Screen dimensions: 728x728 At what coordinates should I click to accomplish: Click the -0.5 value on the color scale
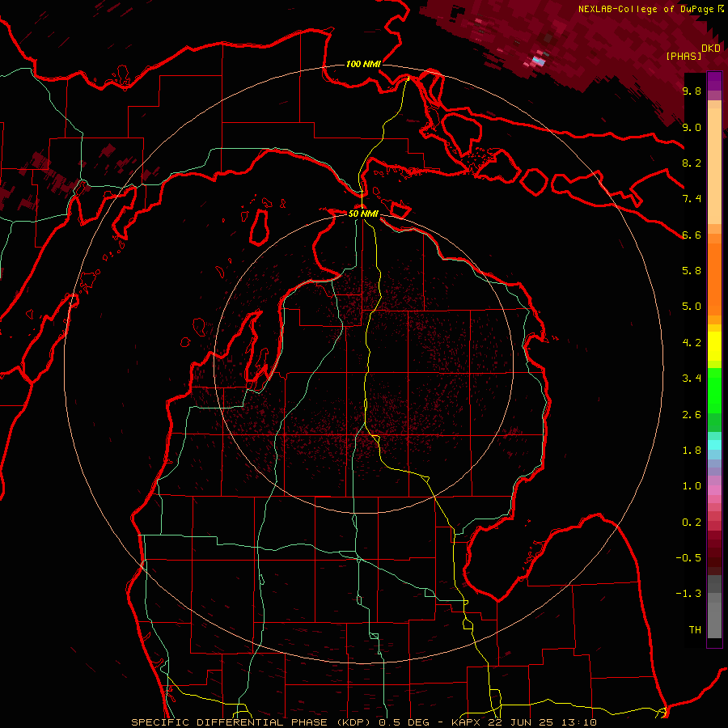tap(688, 558)
